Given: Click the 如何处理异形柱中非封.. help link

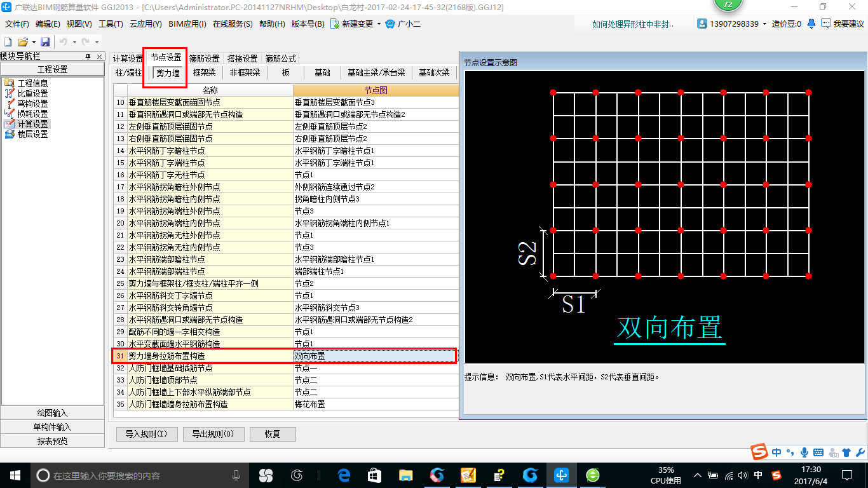Looking at the screenshot, I should coord(633,24).
